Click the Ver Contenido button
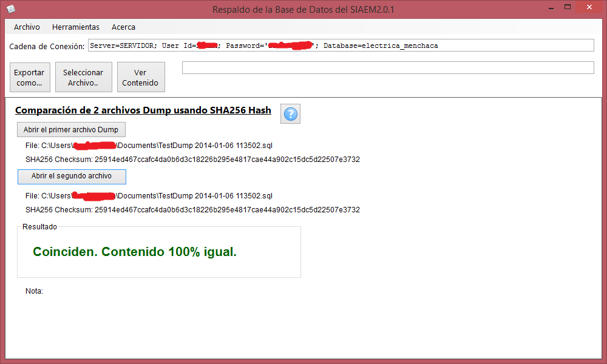This screenshot has width=607, height=364. coord(140,78)
